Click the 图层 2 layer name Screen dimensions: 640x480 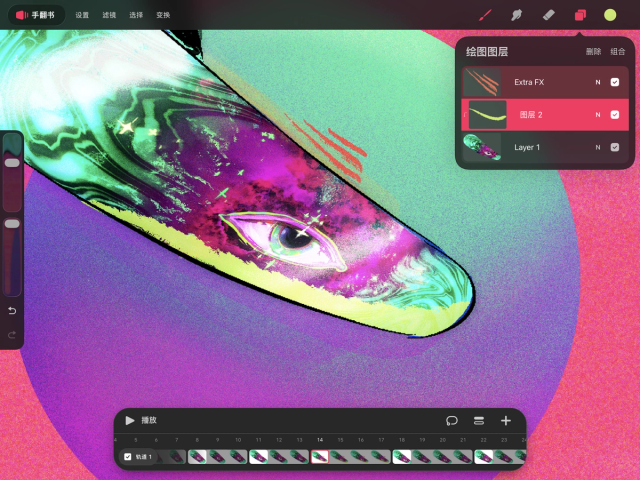click(x=531, y=115)
